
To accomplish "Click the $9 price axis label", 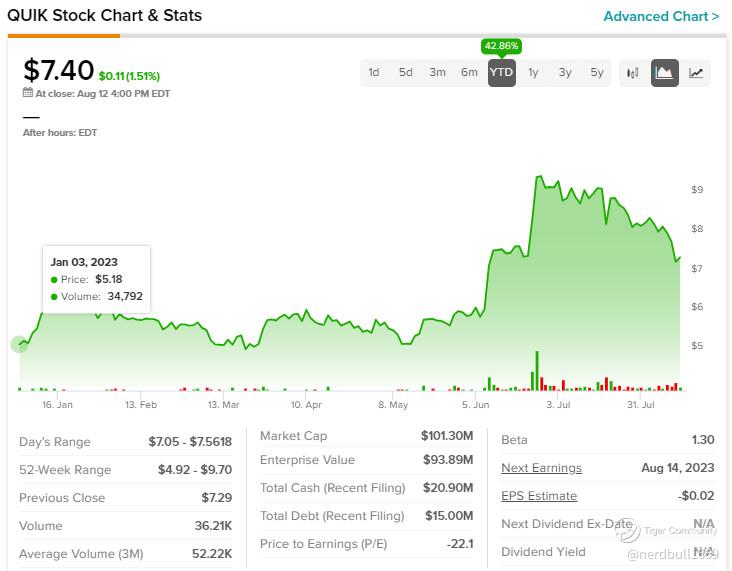I will coord(697,190).
